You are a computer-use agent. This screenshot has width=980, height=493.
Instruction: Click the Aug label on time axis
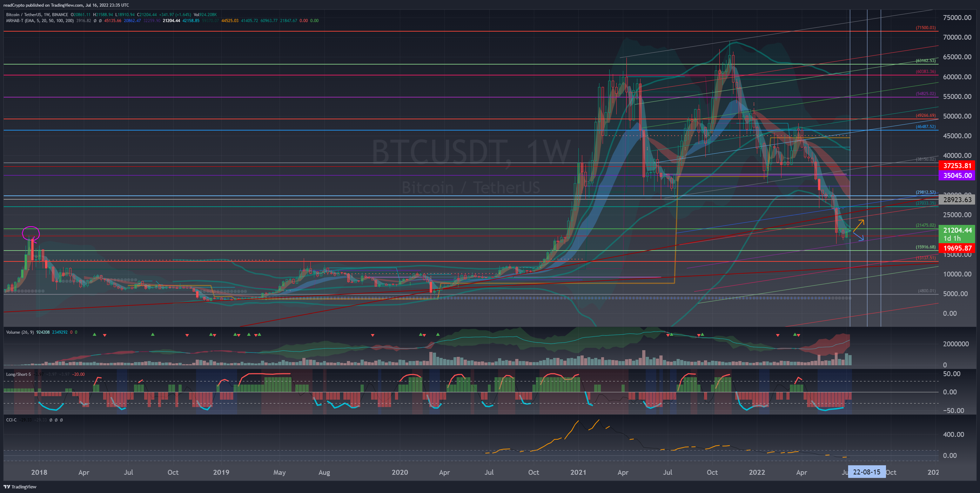click(x=324, y=472)
